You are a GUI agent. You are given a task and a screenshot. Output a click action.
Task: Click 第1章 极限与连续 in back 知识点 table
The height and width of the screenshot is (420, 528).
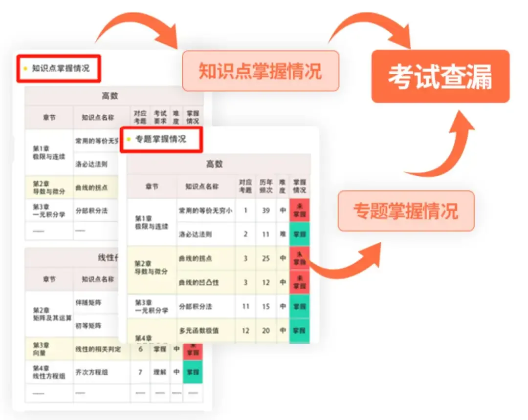(x=49, y=152)
